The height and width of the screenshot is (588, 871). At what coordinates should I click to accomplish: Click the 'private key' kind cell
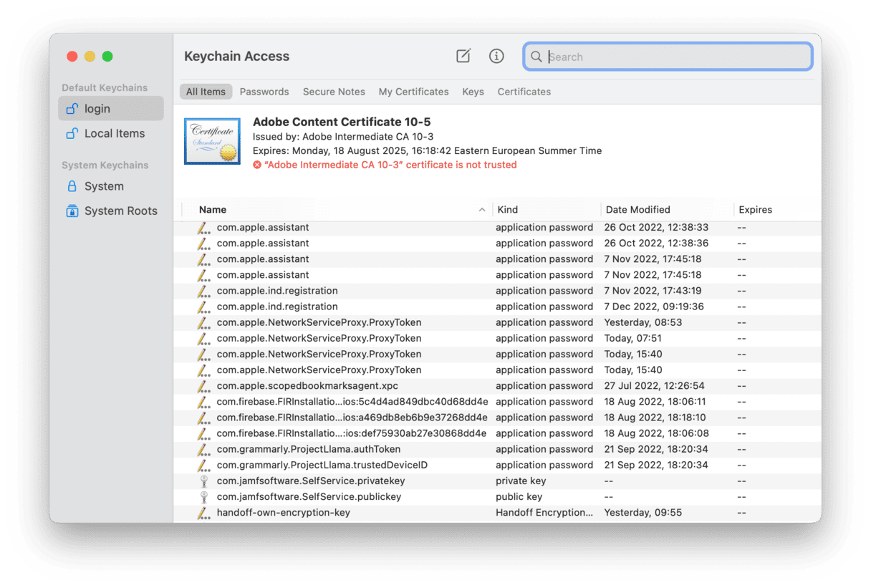(521, 481)
